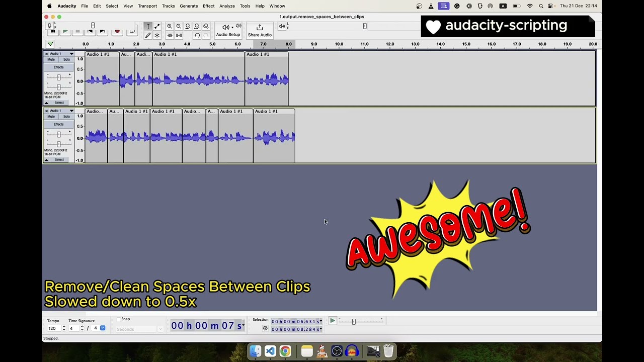This screenshot has width=644, height=362.
Task: Solo the bottom Audio 1 track
Action: (x=66, y=116)
